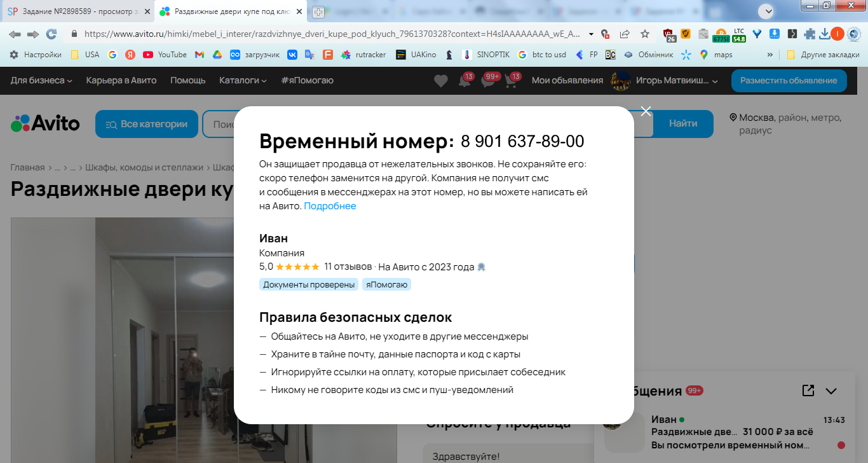Collapse the messages panel chevron
868x463 pixels.
click(831, 391)
